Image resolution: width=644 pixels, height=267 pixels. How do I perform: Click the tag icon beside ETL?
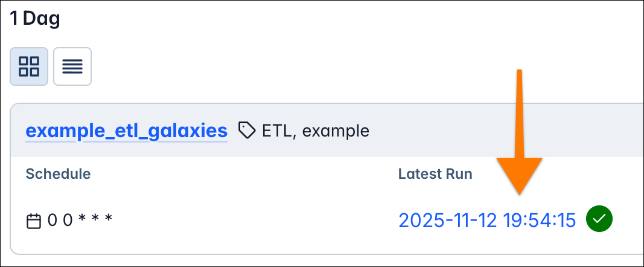pos(246,130)
